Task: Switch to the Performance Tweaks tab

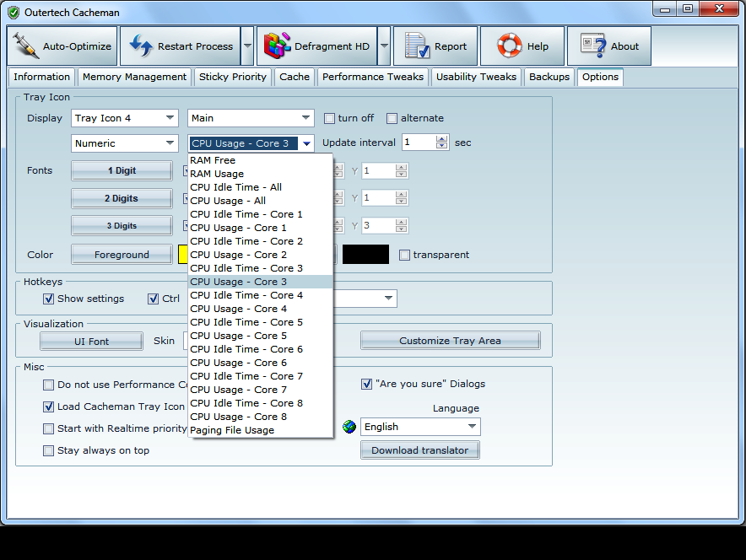Action: 372,77
